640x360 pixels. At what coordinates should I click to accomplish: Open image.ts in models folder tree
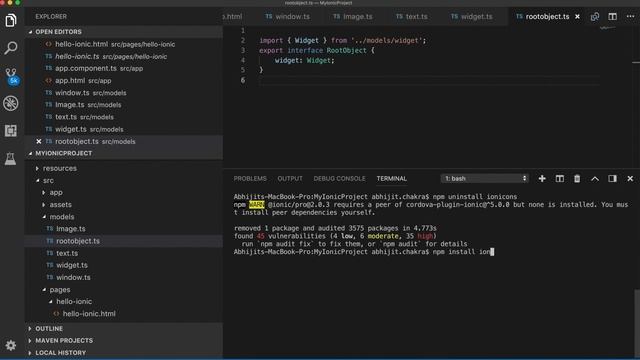[124, 229]
